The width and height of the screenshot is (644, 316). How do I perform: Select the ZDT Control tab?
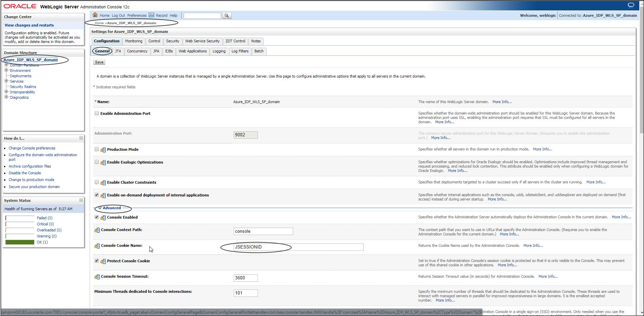pyautogui.click(x=235, y=41)
